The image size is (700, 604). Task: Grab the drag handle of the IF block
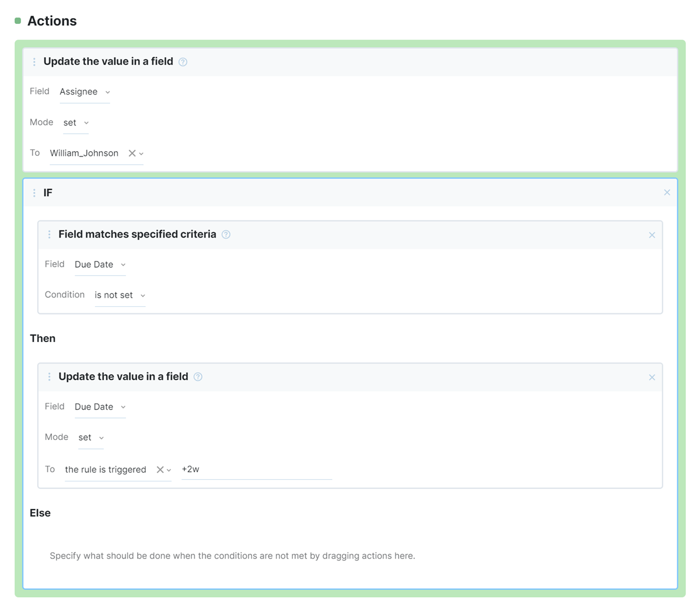coord(35,193)
